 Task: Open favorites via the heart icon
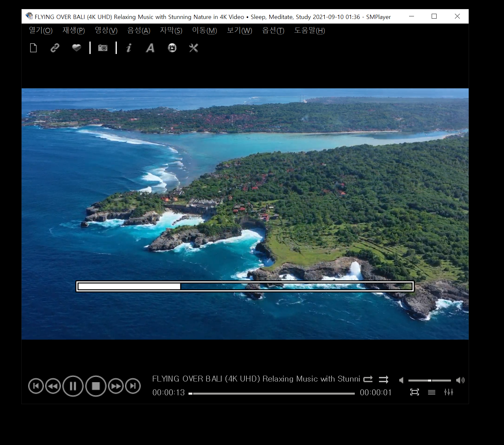coord(77,48)
